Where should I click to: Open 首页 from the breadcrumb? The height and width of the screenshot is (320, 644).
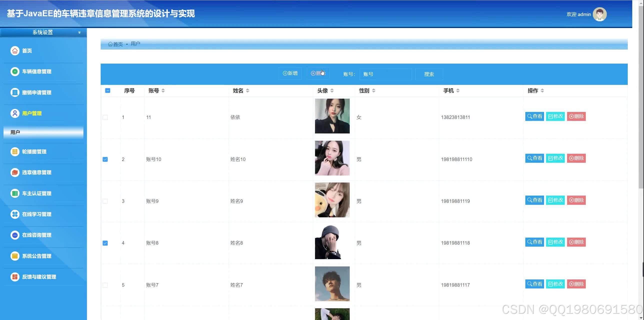[117, 44]
